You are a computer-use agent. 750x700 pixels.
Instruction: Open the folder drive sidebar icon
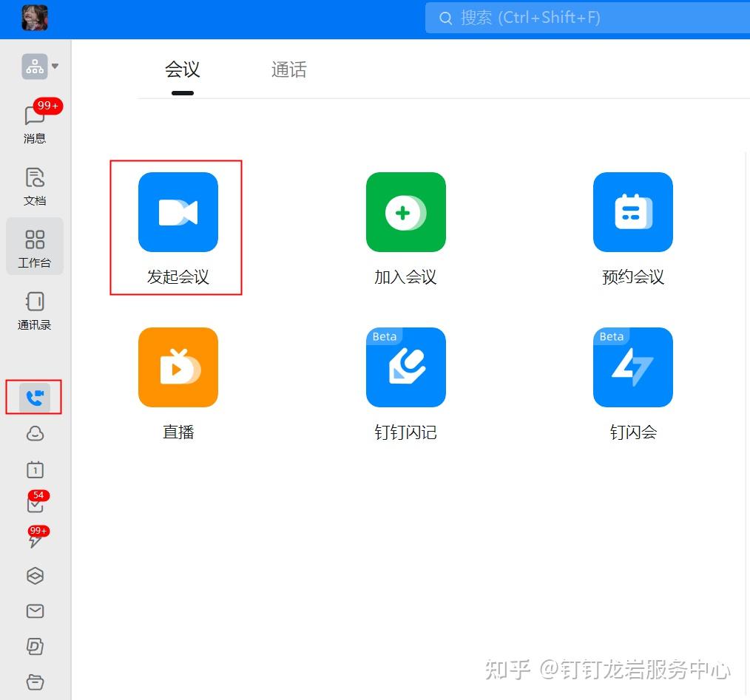click(35, 682)
